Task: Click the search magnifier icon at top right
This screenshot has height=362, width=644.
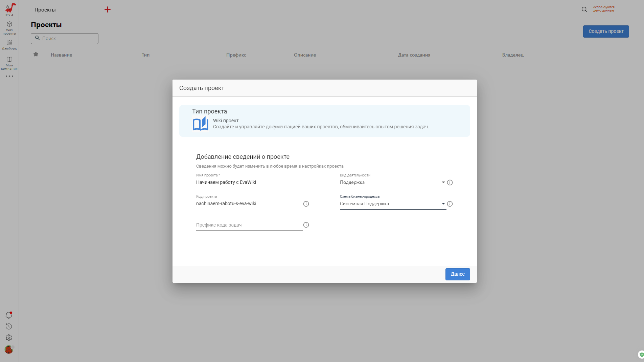Action: (x=584, y=9)
